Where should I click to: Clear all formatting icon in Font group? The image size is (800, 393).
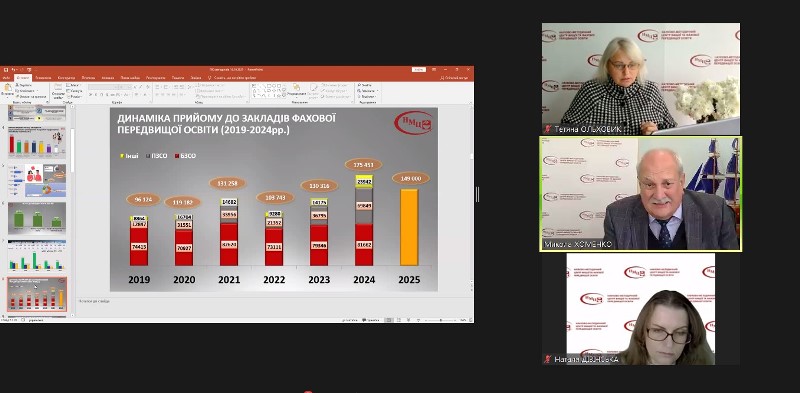[147, 87]
